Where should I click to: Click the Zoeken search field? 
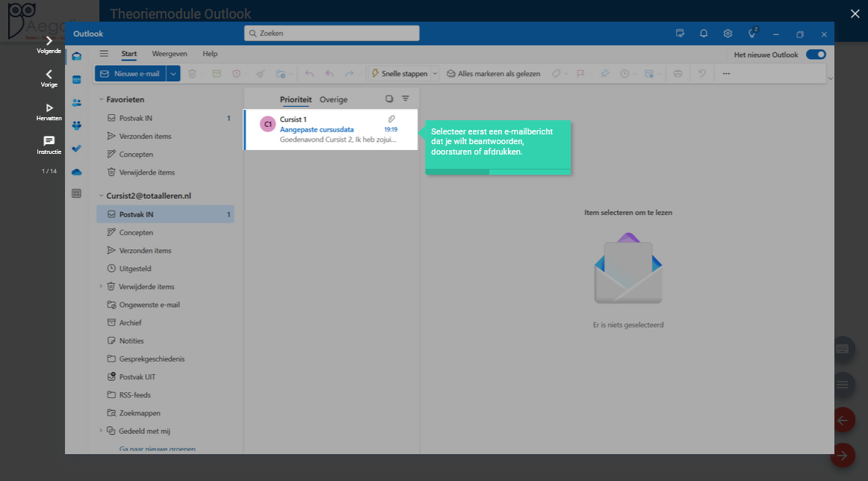point(332,33)
